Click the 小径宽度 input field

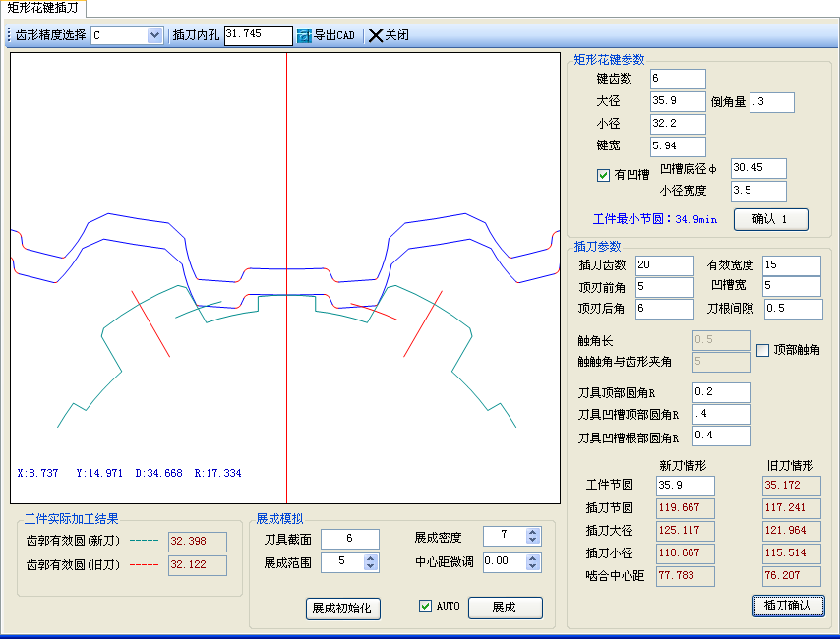tap(758, 191)
